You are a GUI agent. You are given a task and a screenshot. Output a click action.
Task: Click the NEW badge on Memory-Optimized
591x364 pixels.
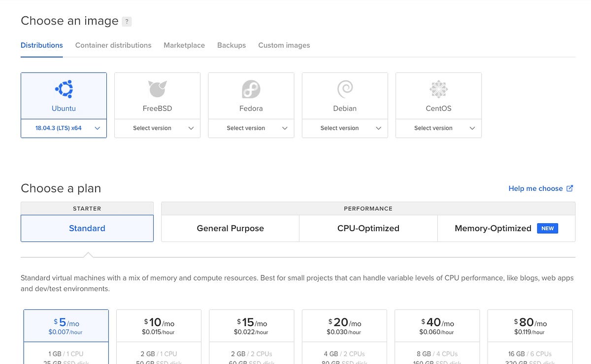(548, 228)
